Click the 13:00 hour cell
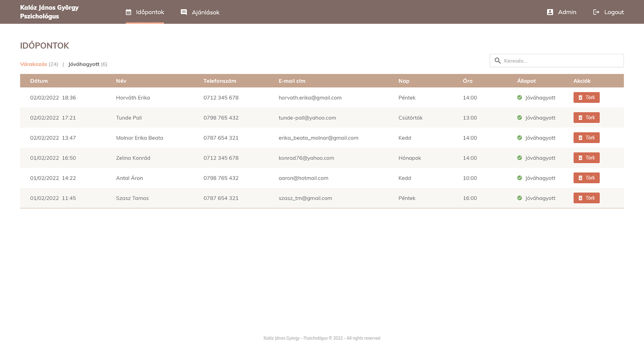 [470, 118]
